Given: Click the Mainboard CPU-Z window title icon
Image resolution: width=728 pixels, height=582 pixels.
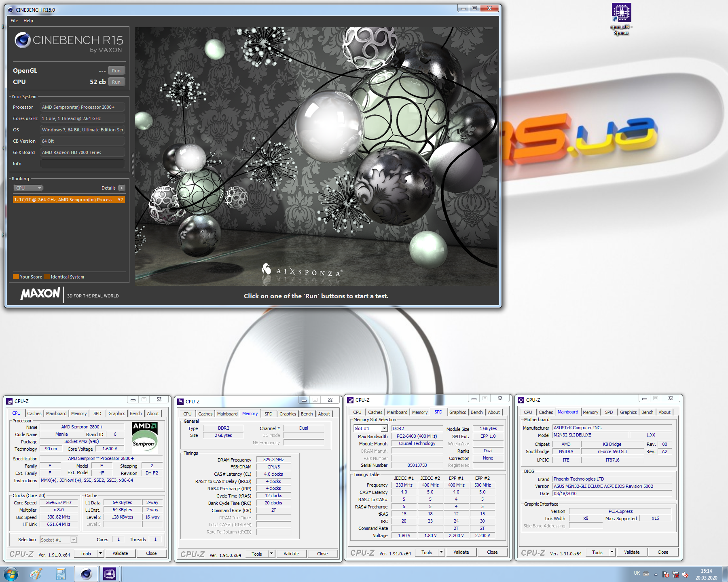Looking at the screenshot, I should click(521, 400).
